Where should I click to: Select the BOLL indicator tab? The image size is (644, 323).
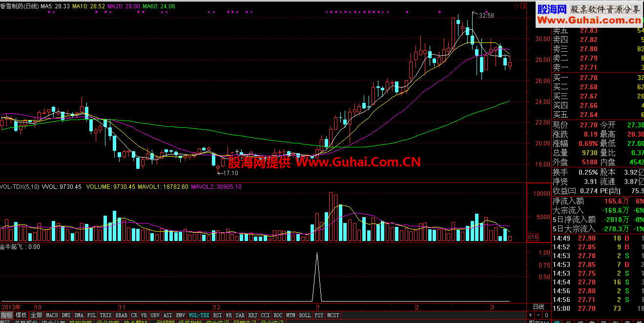pyautogui.click(x=305, y=315)
